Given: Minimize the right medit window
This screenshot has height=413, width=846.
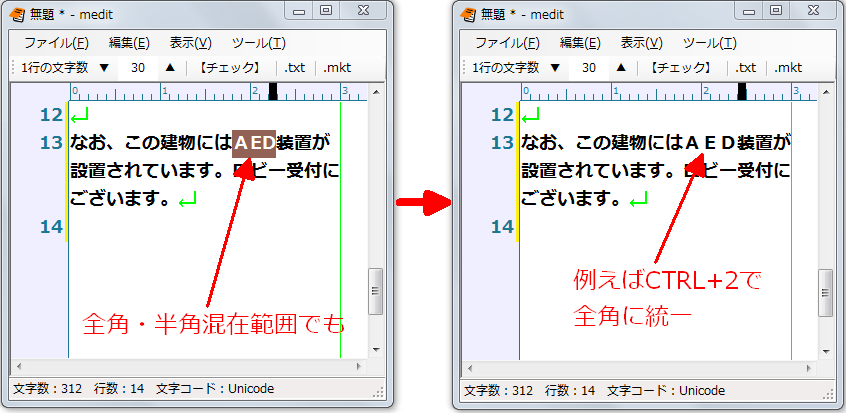Looking at the screenshot, I should click(x=750, y=10).
